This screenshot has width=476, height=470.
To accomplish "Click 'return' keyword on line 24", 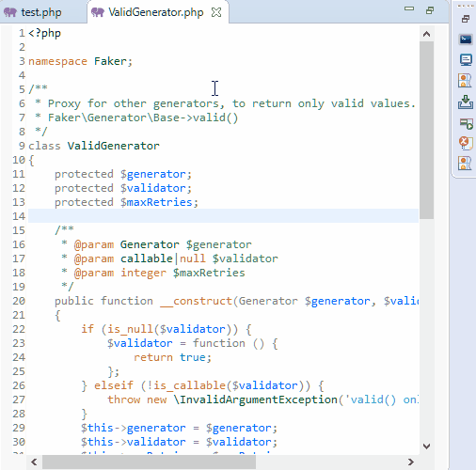I will pyautogui.click(x=153, y=357).
